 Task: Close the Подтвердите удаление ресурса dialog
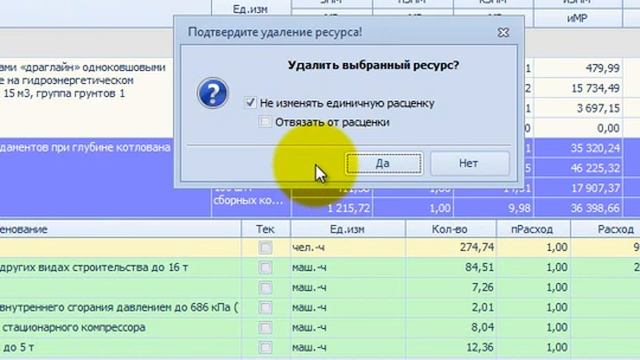(x=504, y=32)
